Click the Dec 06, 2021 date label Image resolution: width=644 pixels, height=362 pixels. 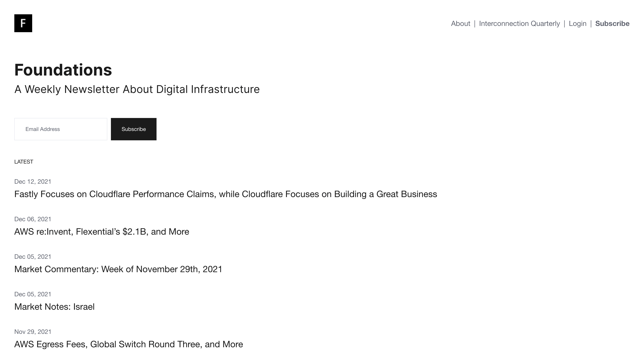point(33,219)
